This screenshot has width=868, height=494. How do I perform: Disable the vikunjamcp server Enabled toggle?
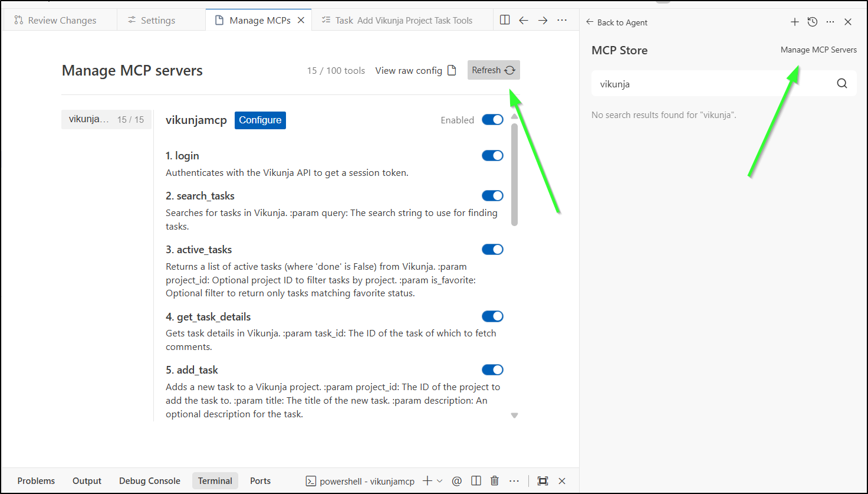(x=492, y=120)
